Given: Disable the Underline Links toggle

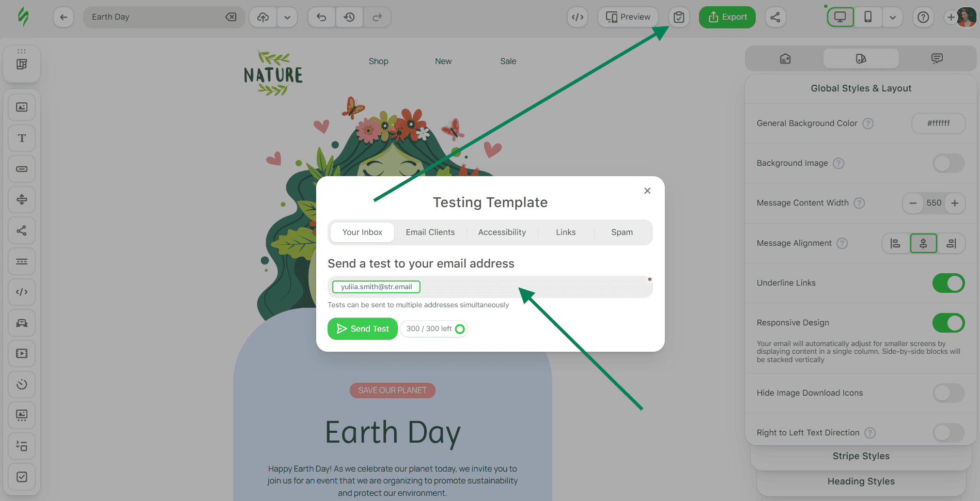Looking at the screenshot, I should pyautogui.click(x=948, y=283).
